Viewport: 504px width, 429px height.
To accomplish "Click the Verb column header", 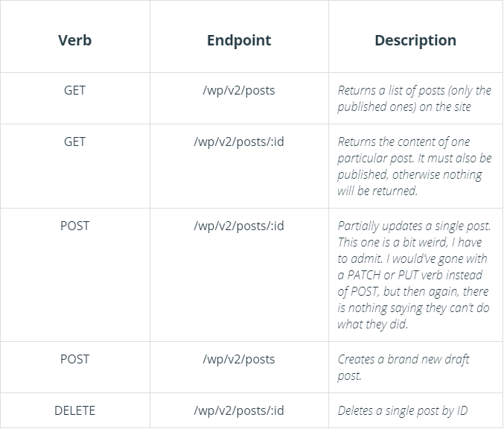I will pyautogui.click(x=74, y=40).
